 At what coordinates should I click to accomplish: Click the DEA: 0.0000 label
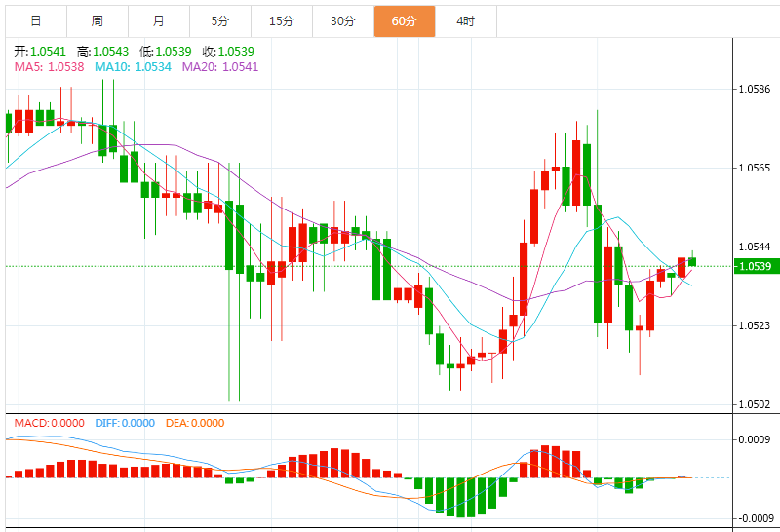(195, 423)
